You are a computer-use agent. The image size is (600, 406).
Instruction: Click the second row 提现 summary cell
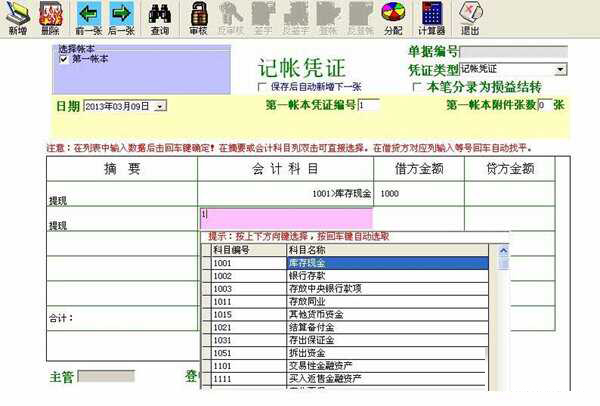[122, 219]
